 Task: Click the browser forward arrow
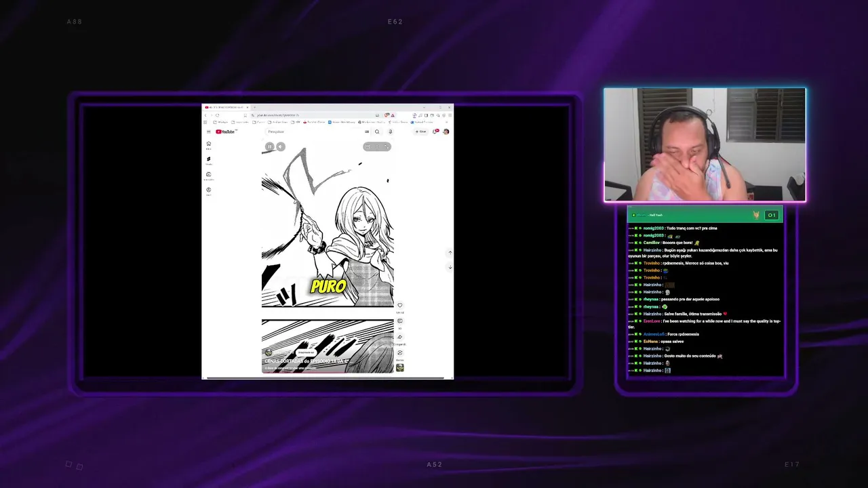pos(212,115)
